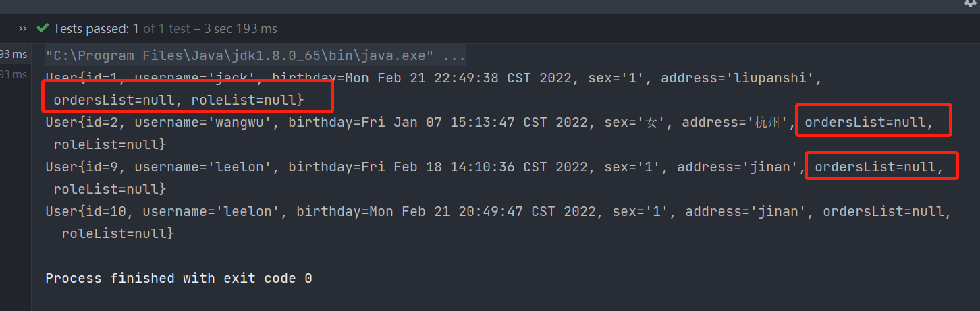This screenshot has height=311, width=980.
Task: Click the User id=10 leelon output line
Action: [x=498, y=211]
